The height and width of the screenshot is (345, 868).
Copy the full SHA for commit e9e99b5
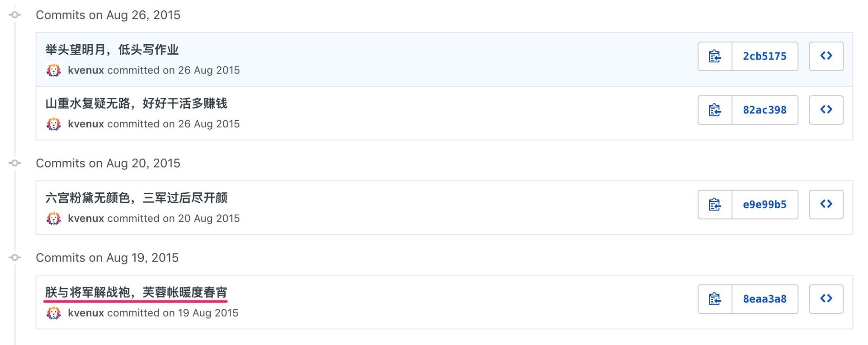click(x=715, y=205)
